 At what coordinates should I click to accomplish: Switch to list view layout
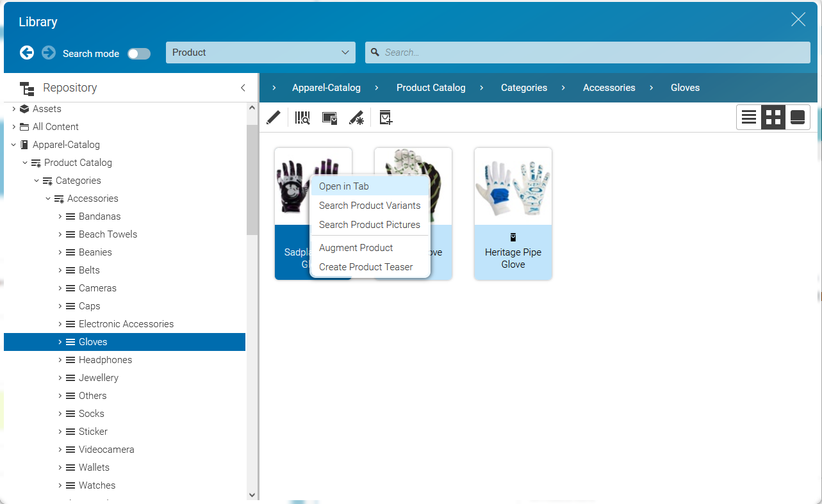click(x=748, y=117)
